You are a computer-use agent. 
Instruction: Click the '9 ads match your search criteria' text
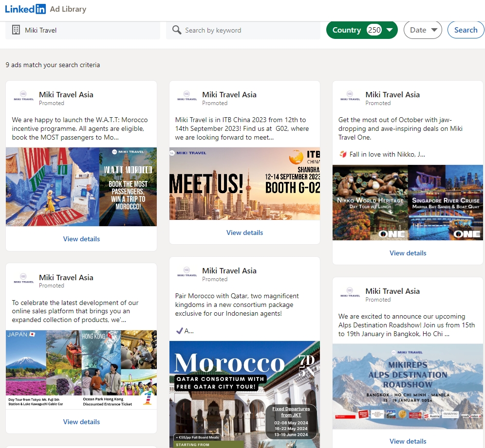[x=53, y=65]
